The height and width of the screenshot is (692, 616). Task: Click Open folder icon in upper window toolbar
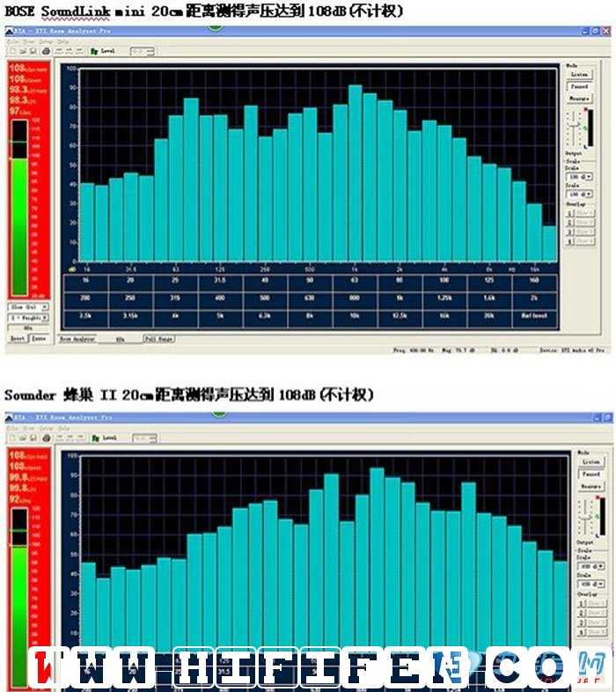(x=23, y=51)
